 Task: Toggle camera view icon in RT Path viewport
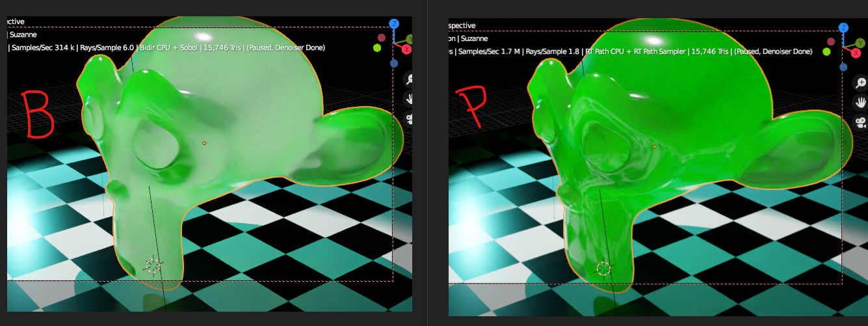coord(860,122)
